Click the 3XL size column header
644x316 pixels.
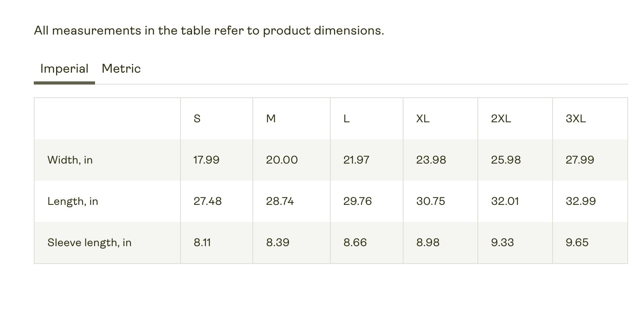tap(576, 119)
